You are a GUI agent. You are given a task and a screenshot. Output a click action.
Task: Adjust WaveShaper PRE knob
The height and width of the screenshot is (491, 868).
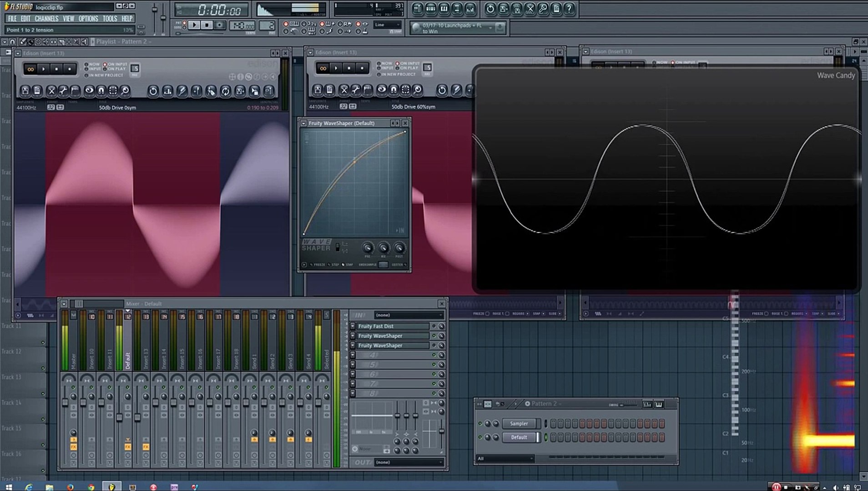pyautogui.click(x=368, y=248)
